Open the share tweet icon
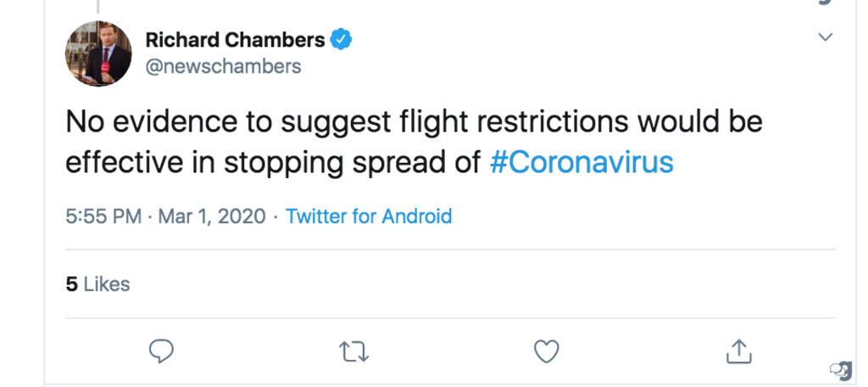The height and width of the screenshot is (387, 868). [x=738, y=351]
